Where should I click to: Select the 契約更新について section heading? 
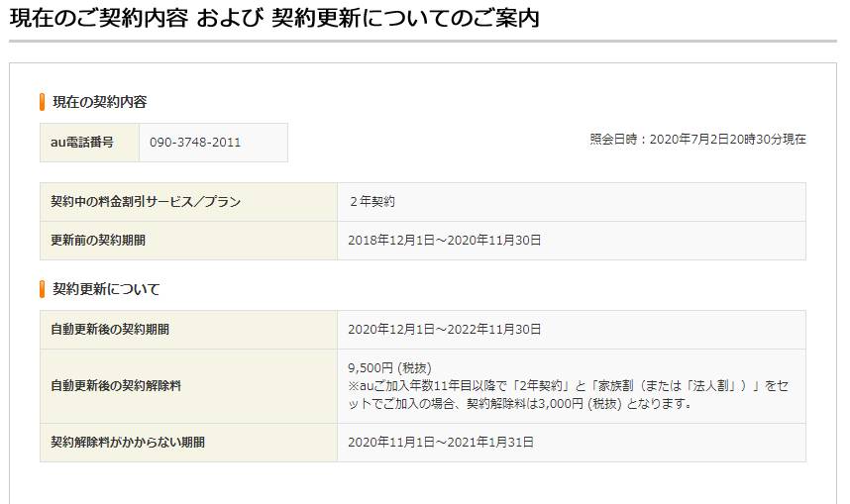click(106, 289)
